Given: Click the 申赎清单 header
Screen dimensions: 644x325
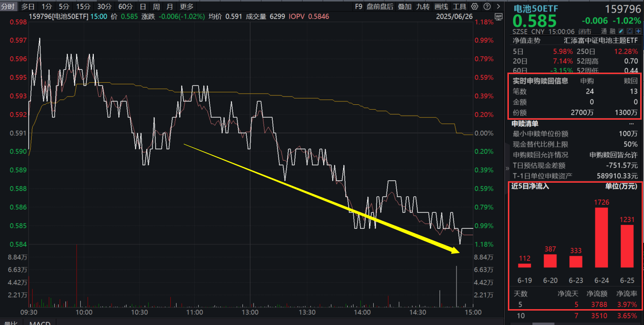Looking at the screenshot, I should [x=525, y=124].
